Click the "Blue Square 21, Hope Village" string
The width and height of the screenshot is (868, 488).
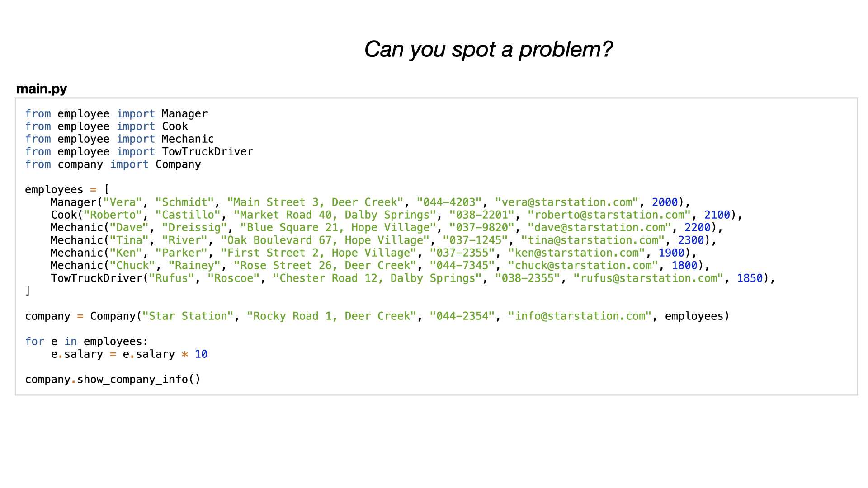point(338,228)
